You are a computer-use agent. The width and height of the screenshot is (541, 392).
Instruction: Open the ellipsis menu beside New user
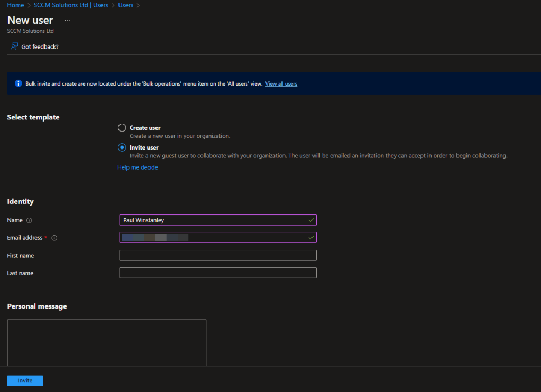click(x=67, y=20)
